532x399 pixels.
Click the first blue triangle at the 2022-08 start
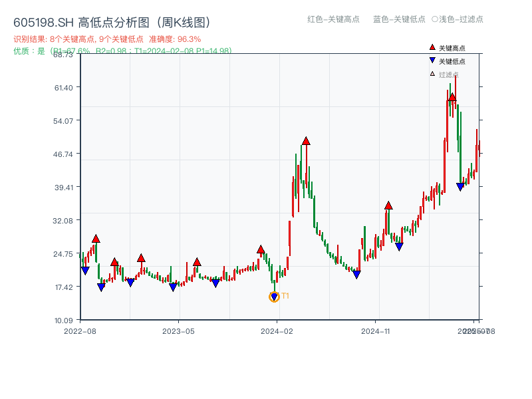click(x=84, y=270)
